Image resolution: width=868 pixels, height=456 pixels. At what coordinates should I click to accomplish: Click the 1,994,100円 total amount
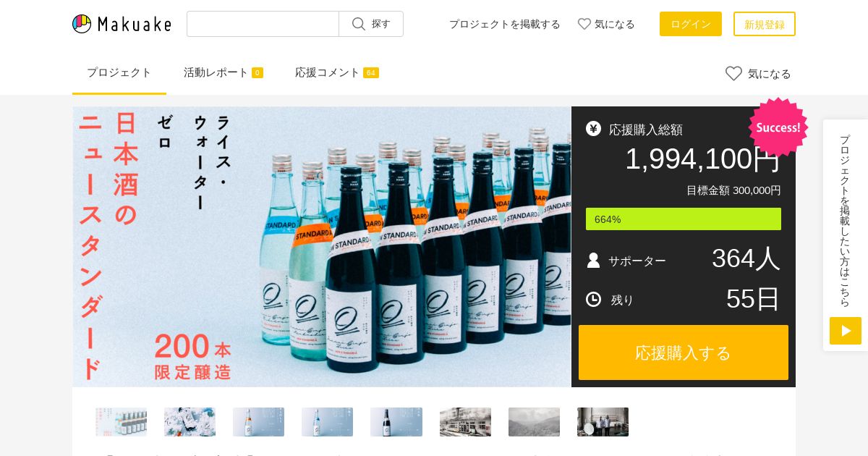click(x=702, y=159)
